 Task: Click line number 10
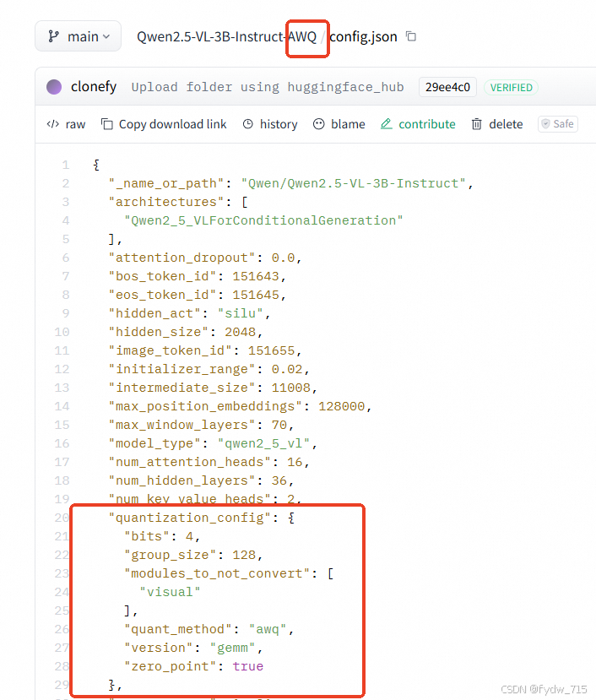point(62,332)
